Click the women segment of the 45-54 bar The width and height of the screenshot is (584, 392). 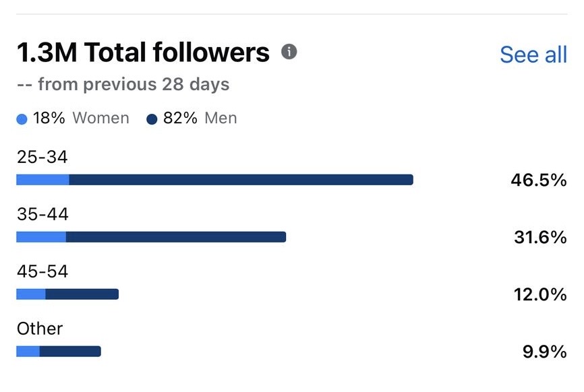[x=31, y=294]
